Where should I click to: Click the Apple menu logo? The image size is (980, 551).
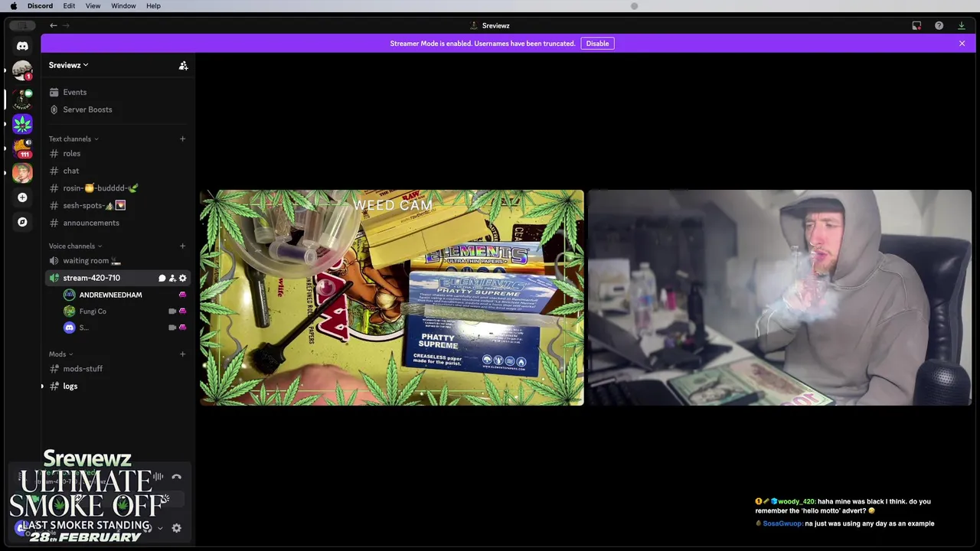coord(13,5)
